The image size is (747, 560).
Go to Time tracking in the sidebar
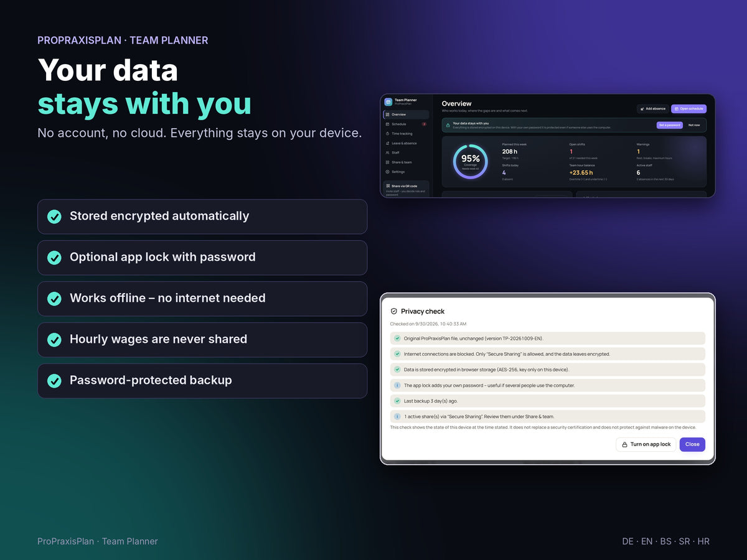pos(406,134)
